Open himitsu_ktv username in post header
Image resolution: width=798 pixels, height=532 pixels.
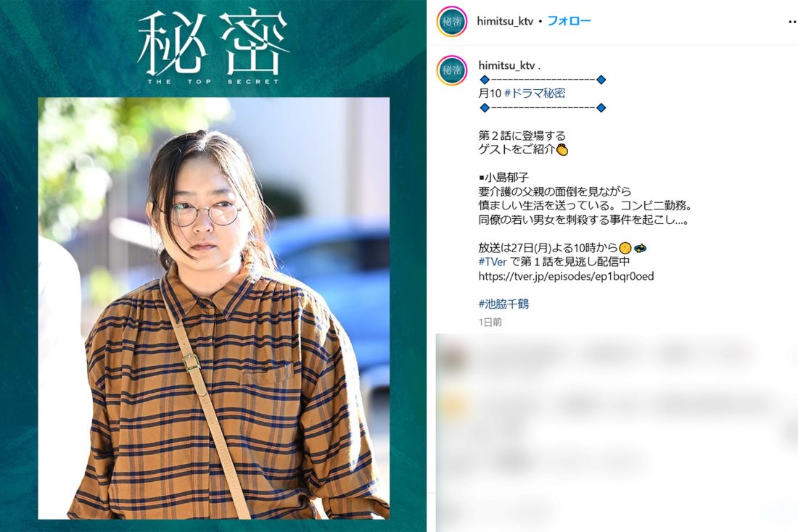(505, 21)
